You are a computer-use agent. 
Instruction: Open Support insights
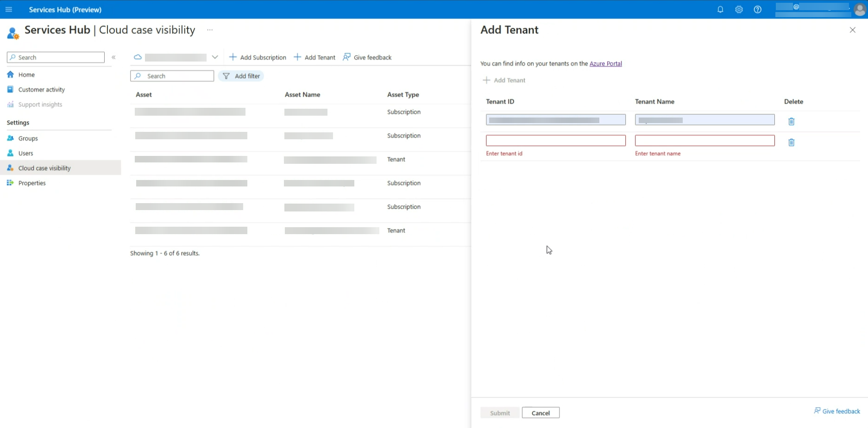pyautogui.click(x=40, y=104)
